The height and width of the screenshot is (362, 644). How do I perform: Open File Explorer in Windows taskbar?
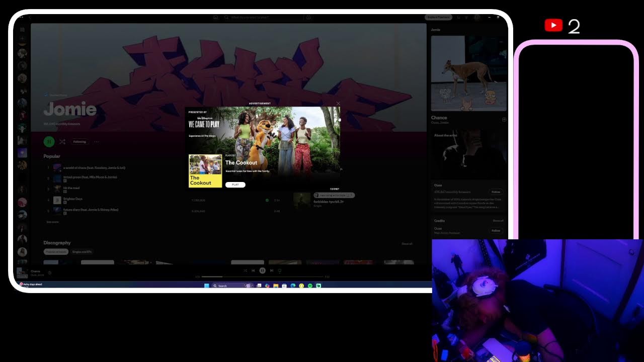pos(276,286)
